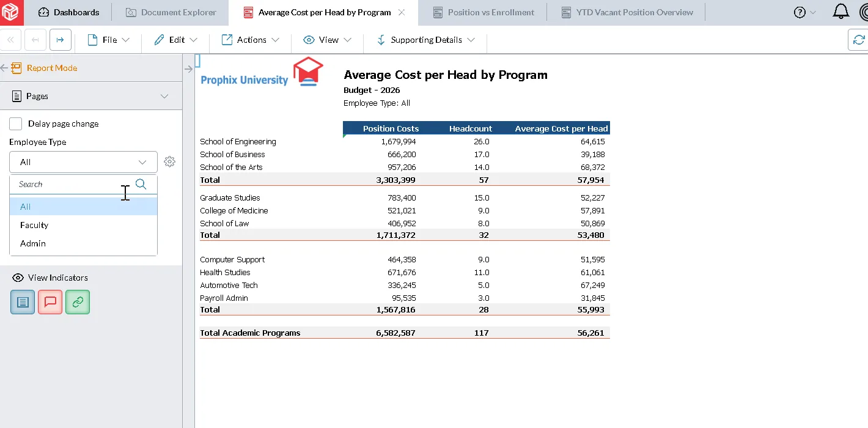Open the Dashboards tab

tap(68, 12)
